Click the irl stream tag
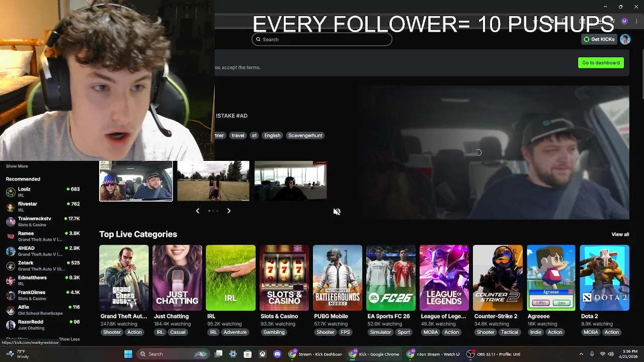644x362 pixels. (254, 135)
